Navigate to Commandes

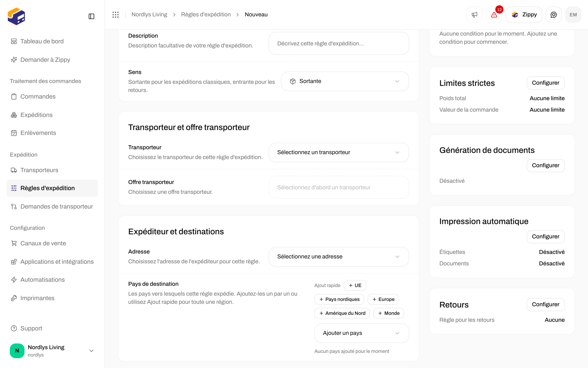coord(52,96)
